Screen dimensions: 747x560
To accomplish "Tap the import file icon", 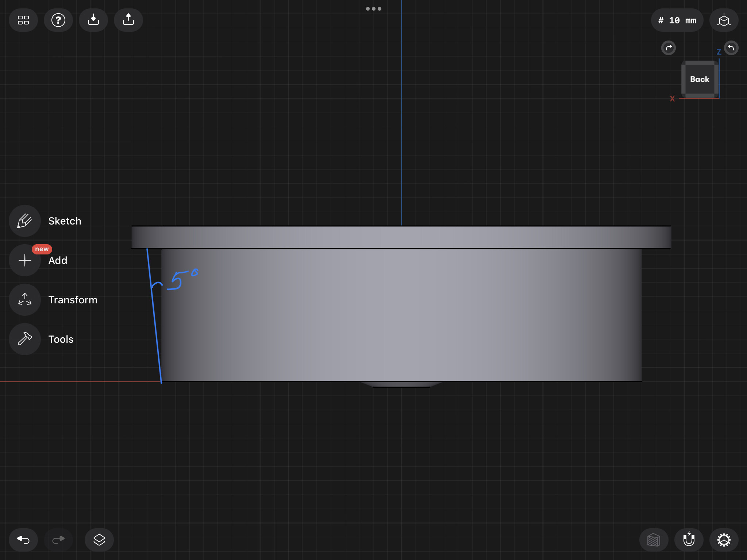I will 93,20.
